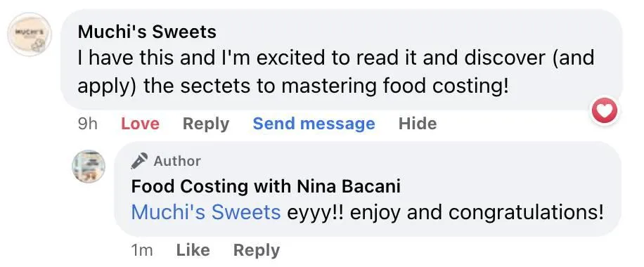
Task: Open the Food Costing page avatar
Action: 89,167
